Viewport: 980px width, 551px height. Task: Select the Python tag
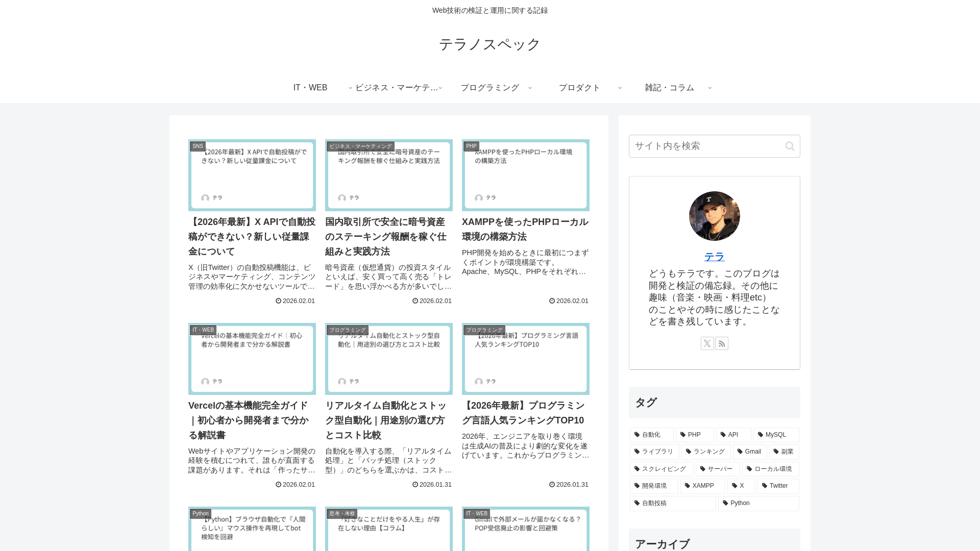click(758, 503)
